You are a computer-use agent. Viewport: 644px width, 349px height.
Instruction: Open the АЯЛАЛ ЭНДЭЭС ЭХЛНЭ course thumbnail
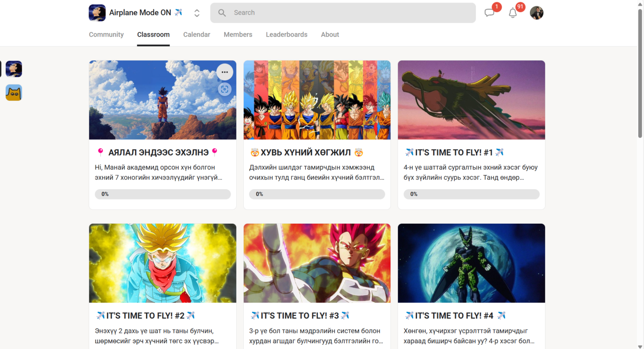click(163, 100)
